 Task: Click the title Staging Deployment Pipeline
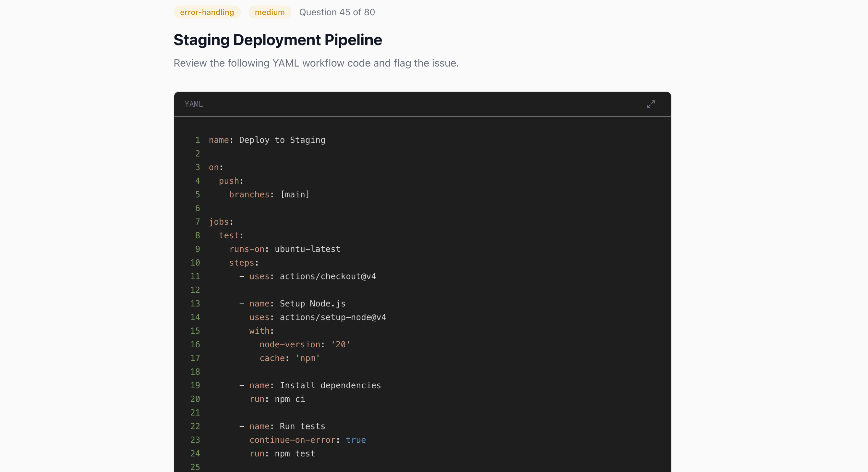coord(277,40)
